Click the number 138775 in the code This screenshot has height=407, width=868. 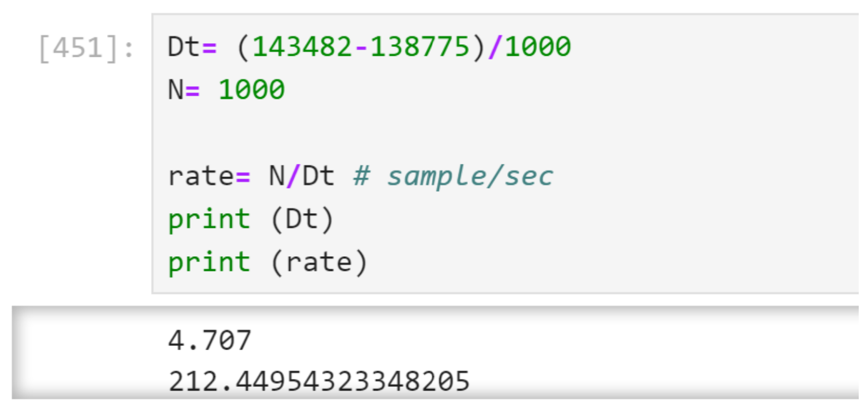420,46
